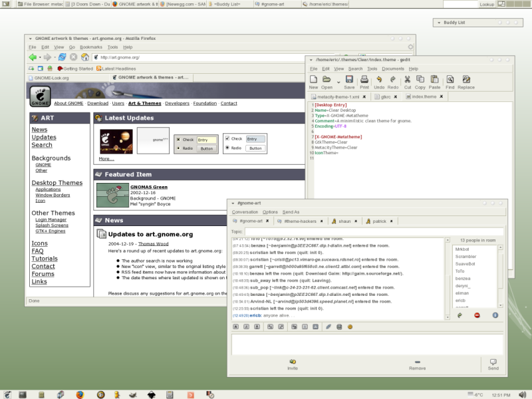Screen dimensions: 532x399
Task: Switch to gtkrc tab in gedit
Action: point(386,96)
